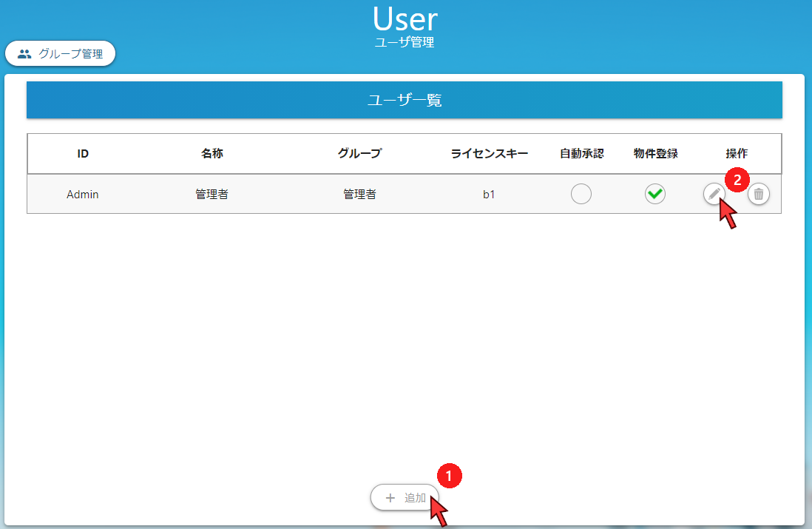Click the 名称 column header

coord(212,153)
